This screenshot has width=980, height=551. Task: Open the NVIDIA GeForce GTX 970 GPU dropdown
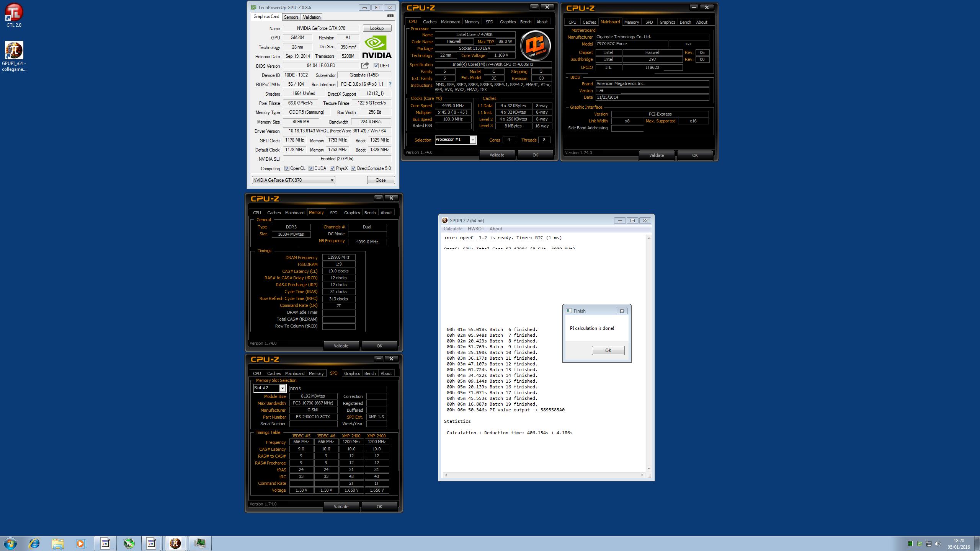(x=293, y=180)
